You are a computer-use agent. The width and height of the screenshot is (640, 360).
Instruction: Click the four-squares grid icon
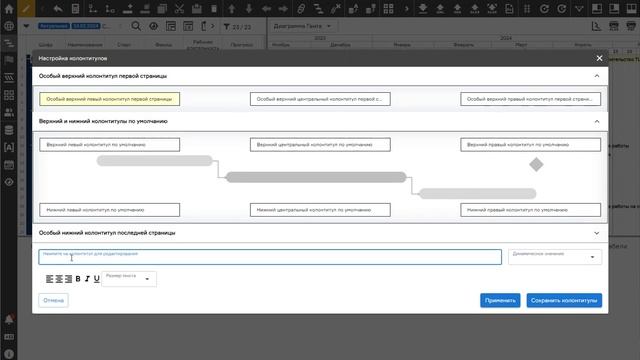click(x=388, y=9)
